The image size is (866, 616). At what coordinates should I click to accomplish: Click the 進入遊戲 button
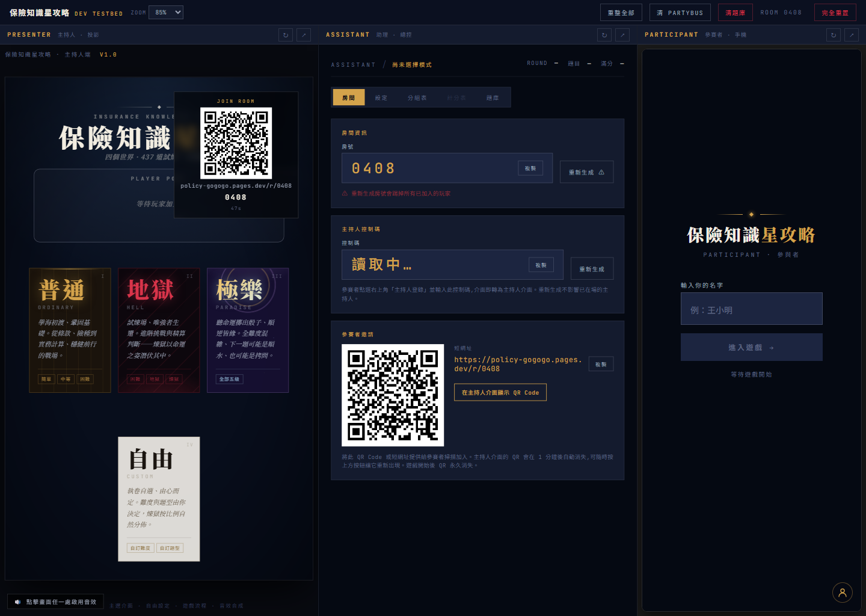752,347
